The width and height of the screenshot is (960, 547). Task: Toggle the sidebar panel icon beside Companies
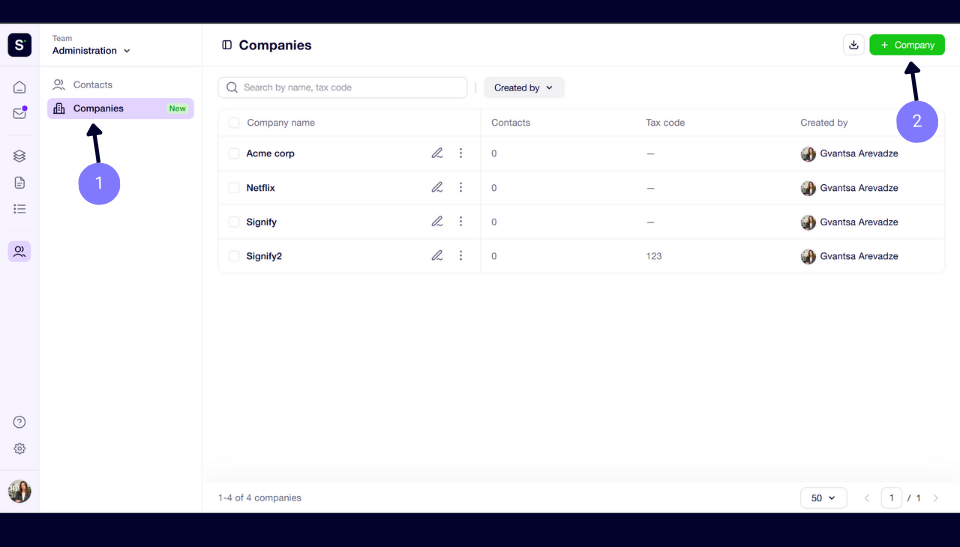[227, 45]
